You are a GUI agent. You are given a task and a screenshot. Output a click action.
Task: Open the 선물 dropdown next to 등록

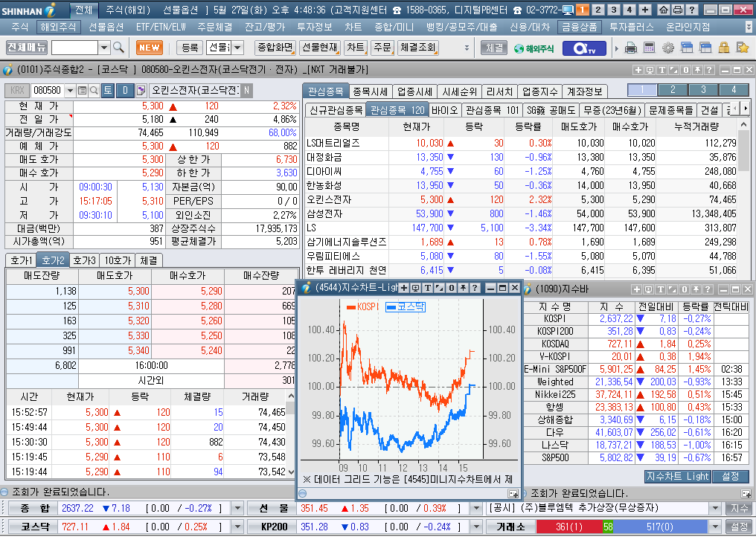click(x=237, y=48)
